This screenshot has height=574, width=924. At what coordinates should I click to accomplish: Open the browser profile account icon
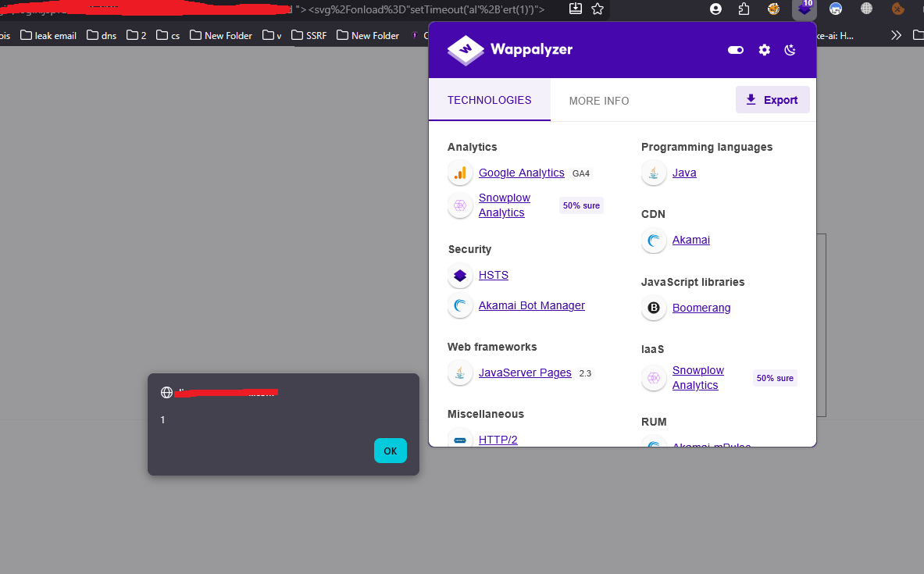pos(716,9)
